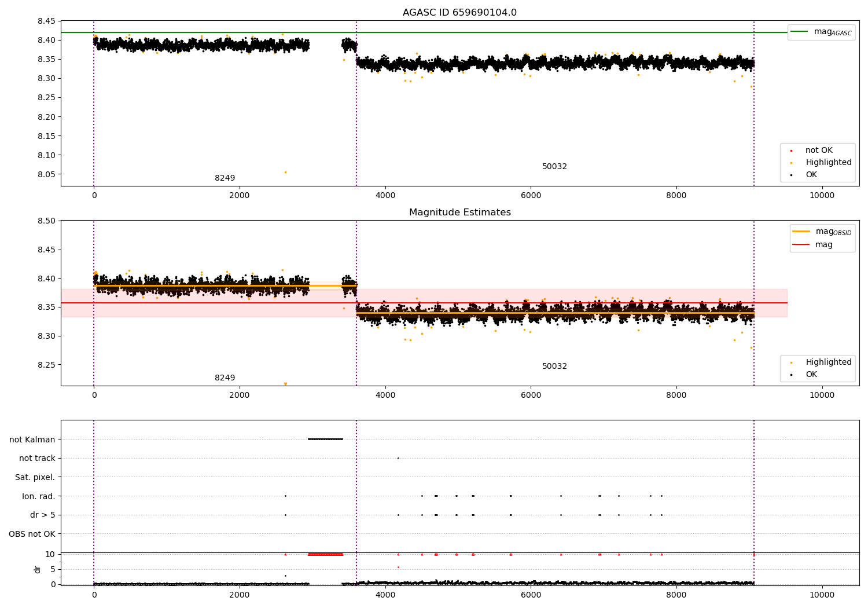Click the pink shaded mag uncertainty band
The image size is (868, 608).
(x=424, y=303)
